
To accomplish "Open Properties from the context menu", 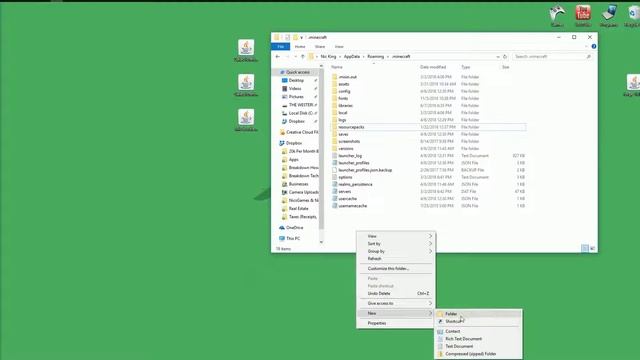I will [x=396, y=323].
